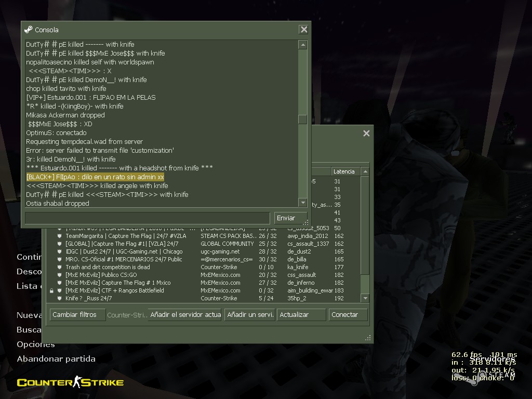Click the 5 / 24 players cell
Viewport: 532px width, 399px height.
(x=266, y=298)
